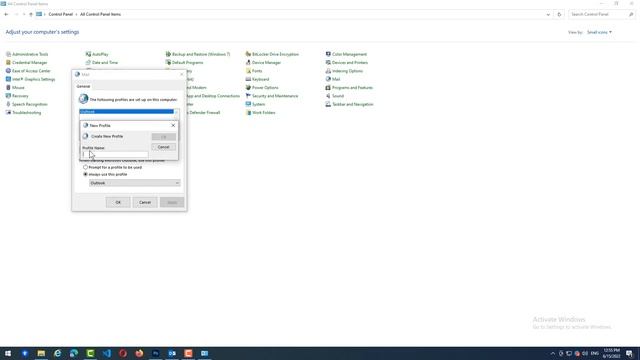Open the System icon
640x360 pixels.
(248, 104)
